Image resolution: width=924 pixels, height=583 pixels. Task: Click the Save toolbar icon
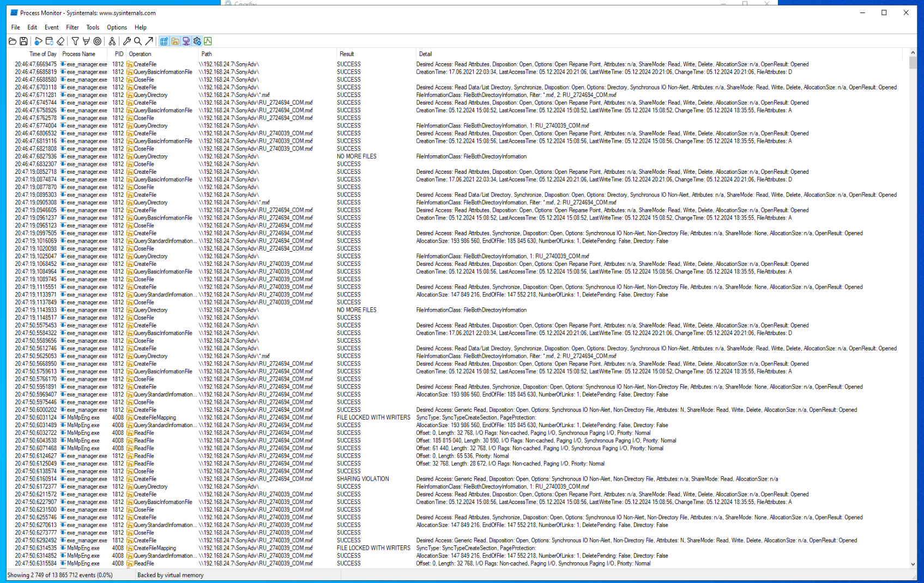tap(23, 41)
